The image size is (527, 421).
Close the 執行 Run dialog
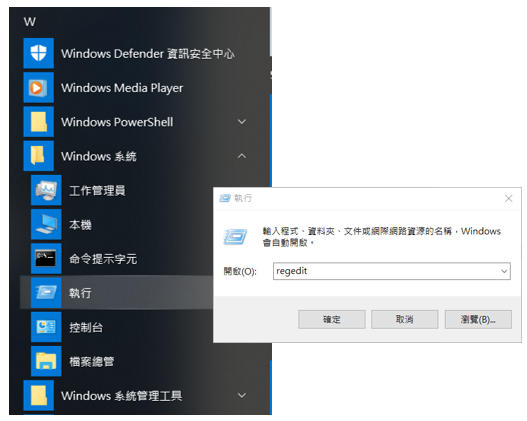click(x=509, y=199)
